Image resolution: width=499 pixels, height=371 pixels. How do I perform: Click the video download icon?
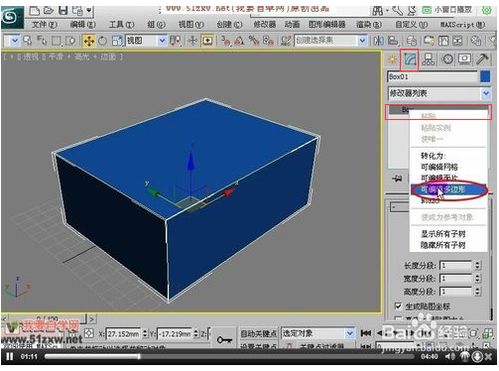point(477,357)
